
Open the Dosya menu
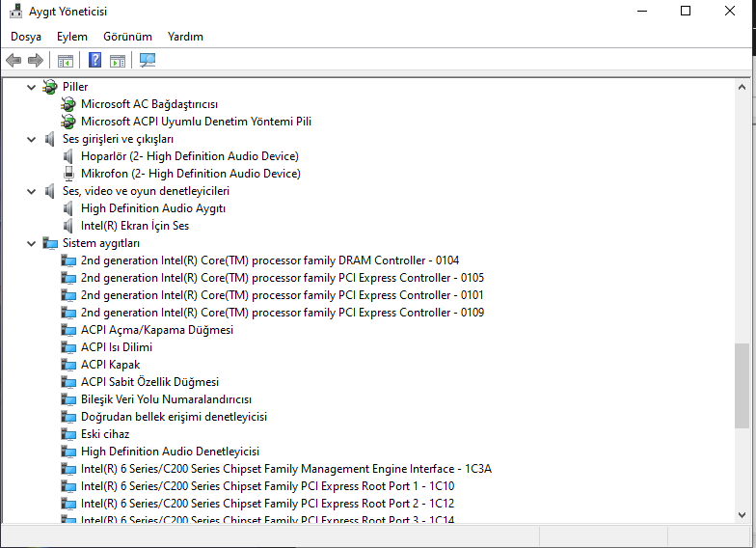26,37
